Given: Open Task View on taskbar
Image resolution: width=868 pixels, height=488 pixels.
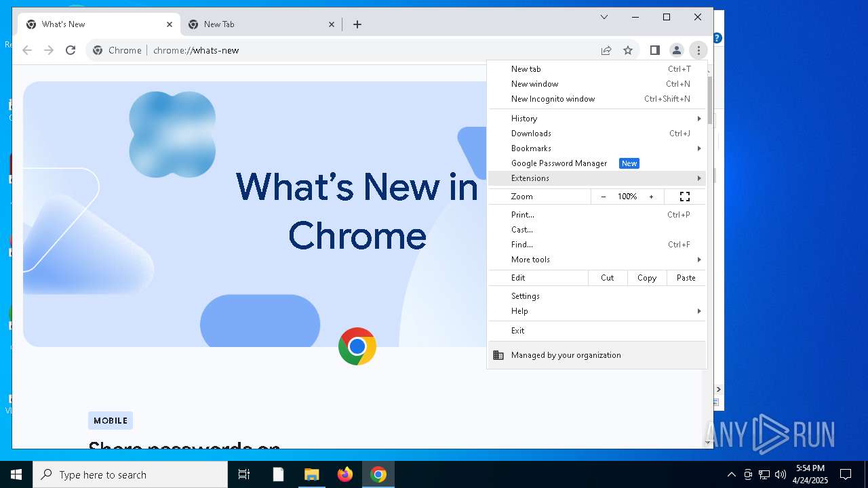Looking at the screenshot, I should coord(244,474).
